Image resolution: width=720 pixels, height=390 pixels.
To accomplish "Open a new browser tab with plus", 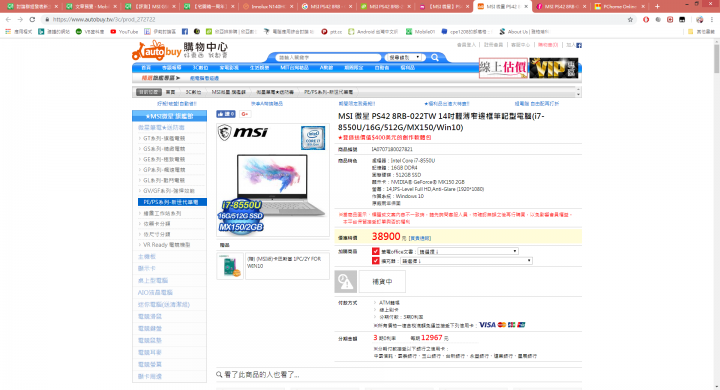I will [657, 6].
